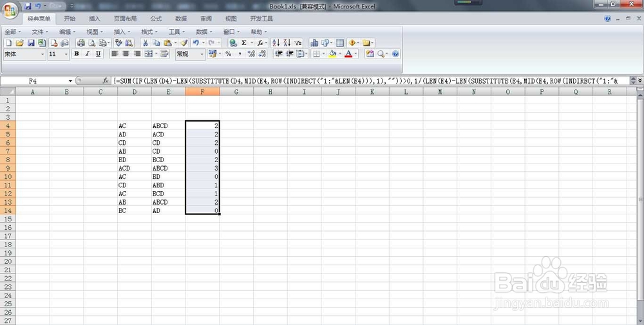Activate the Format Painter brush

click(184, 42)
